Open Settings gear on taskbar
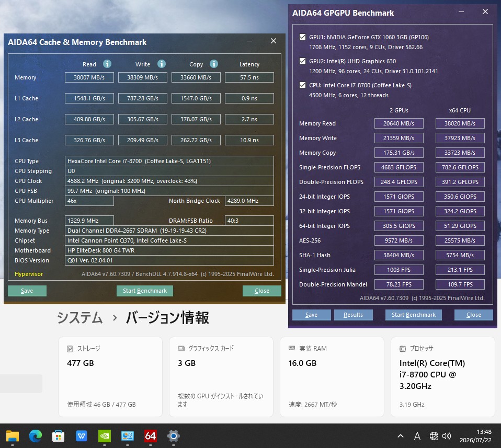Viewport: 501px width, 448px height. 174,436
